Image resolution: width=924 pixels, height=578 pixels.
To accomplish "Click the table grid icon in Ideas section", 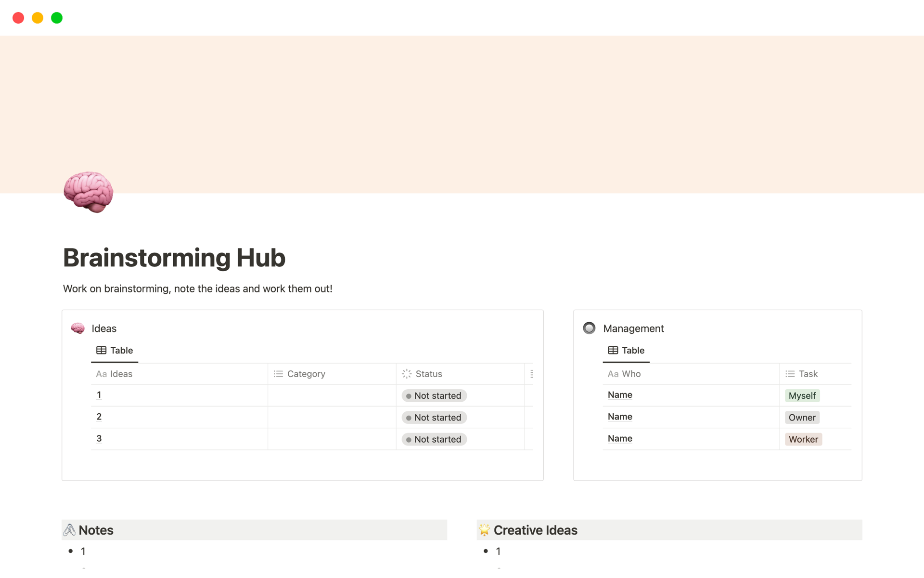I will (x=101, y=350).
